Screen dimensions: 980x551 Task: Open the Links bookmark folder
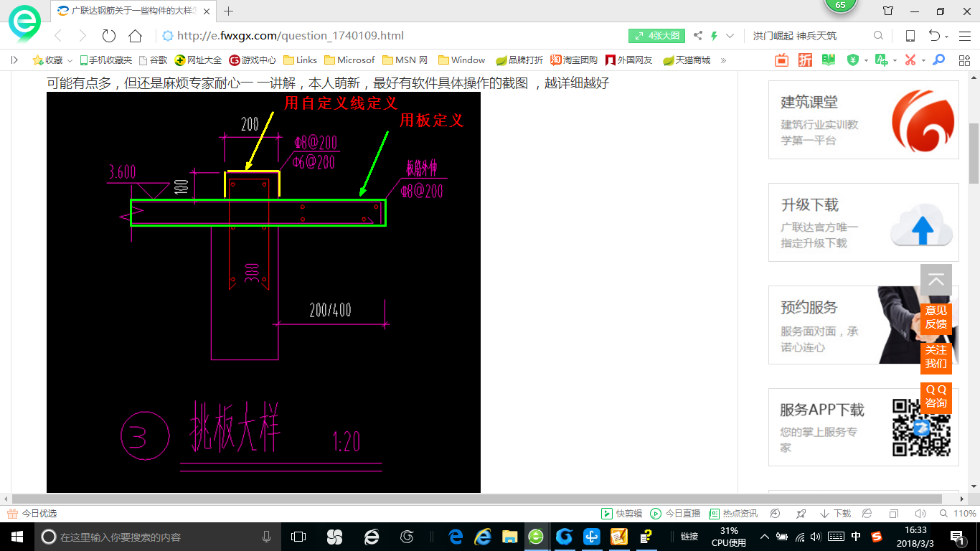[300, 60]
